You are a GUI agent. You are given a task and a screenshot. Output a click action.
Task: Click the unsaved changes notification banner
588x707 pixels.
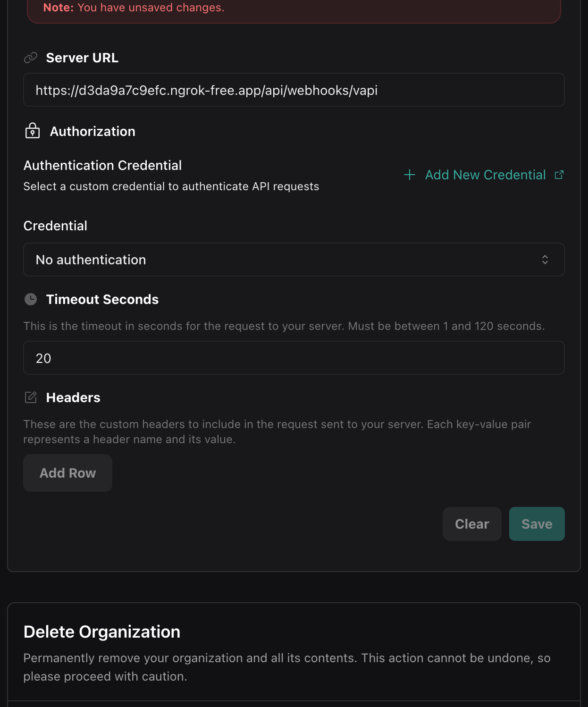point(294,8)
